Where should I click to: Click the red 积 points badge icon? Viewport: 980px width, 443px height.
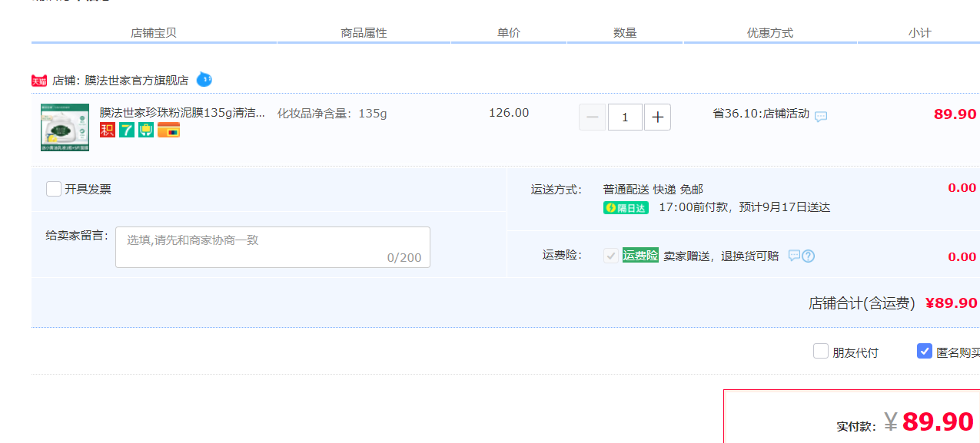tap(108, 130)
